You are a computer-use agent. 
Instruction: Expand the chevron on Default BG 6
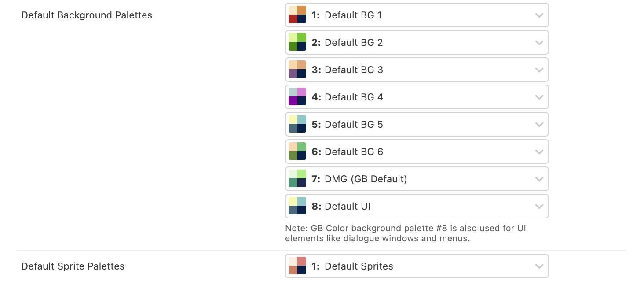539,152
